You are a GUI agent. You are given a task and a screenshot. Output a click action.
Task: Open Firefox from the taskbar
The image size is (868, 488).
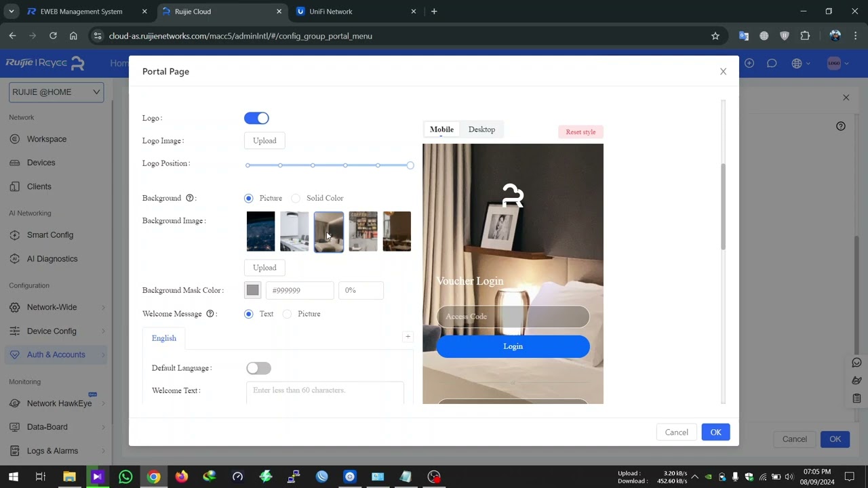pos(181,476)
